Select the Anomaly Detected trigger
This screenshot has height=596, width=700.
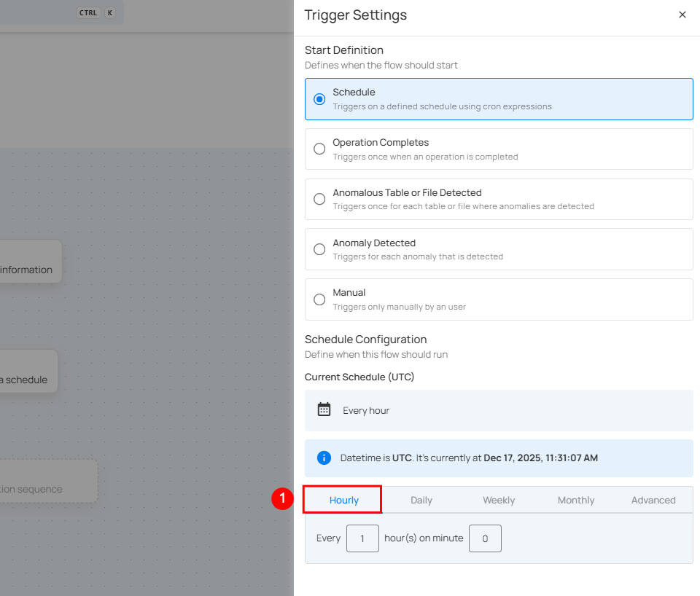(x=319, y=249)
